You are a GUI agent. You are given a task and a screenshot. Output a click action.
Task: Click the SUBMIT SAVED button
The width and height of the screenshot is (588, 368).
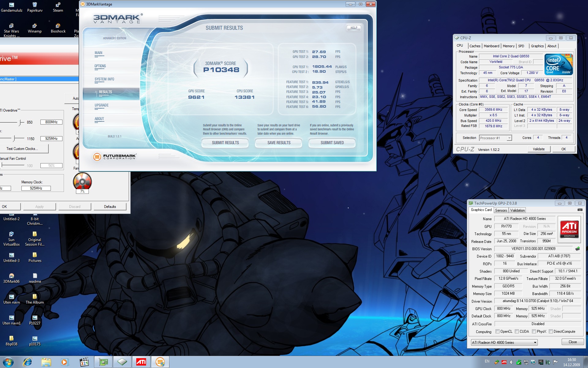click(x=332, y=143)
